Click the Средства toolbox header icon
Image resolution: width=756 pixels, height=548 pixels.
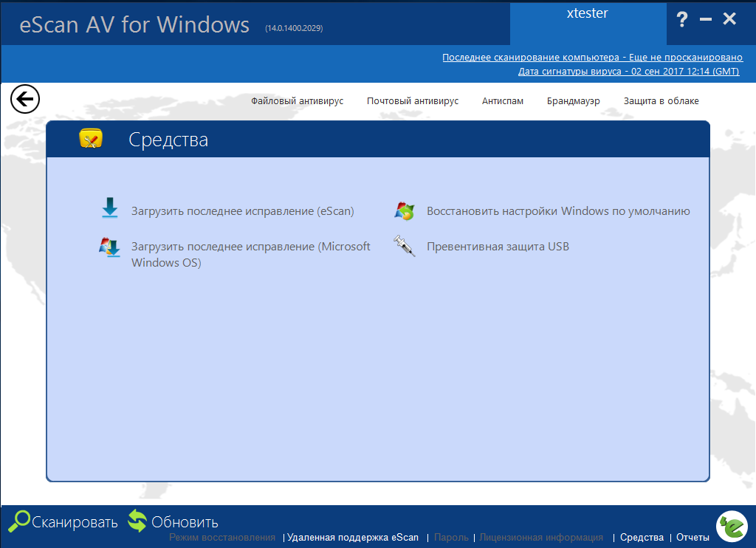91,139
